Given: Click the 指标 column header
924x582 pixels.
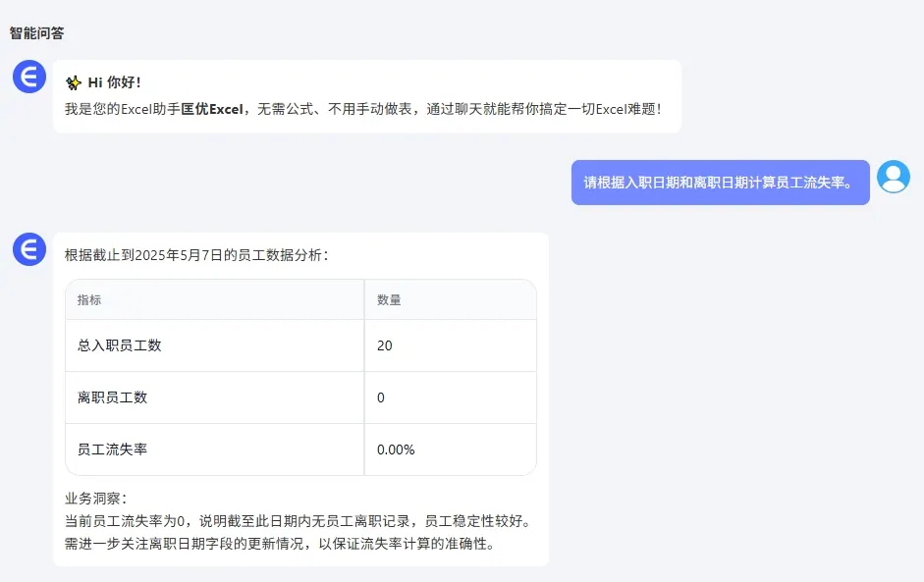Looking at the screenshot, I should click(x=214, y=300).
